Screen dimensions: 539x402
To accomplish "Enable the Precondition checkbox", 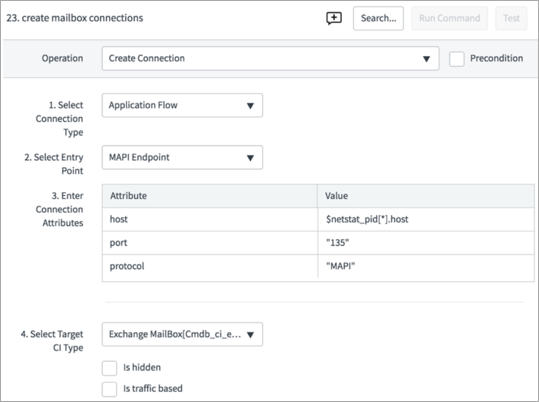I will [457, 59].
